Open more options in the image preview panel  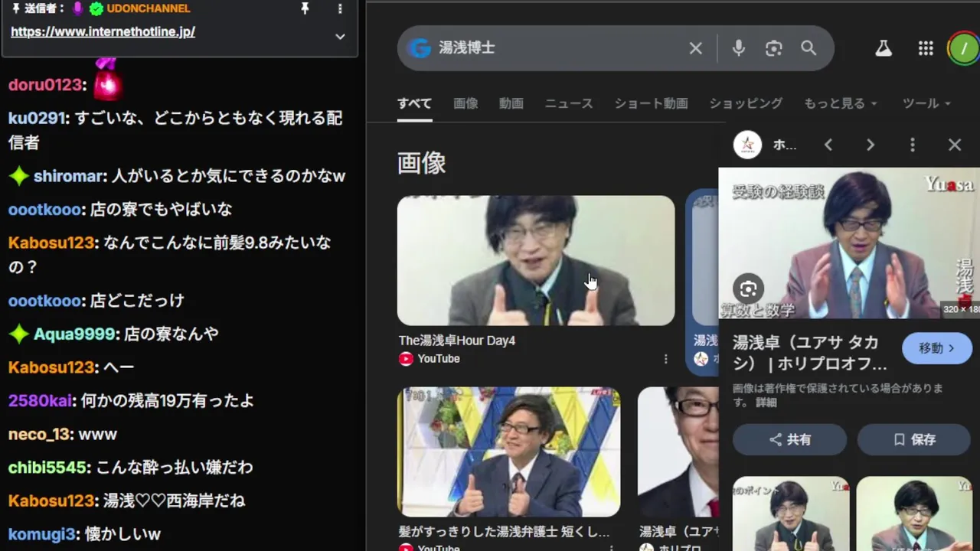point(912,145)
